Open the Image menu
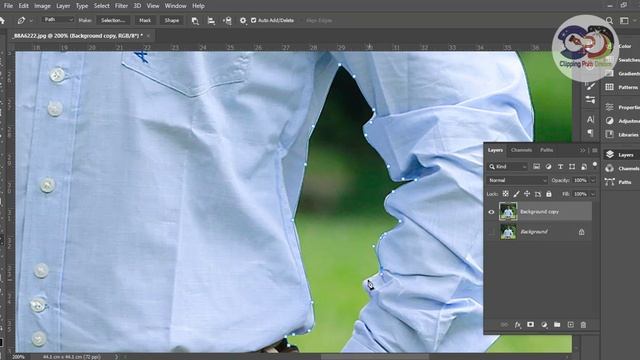The width and height of the screenshot is (640, 360). pyautogui.click(x=42, y=6)
